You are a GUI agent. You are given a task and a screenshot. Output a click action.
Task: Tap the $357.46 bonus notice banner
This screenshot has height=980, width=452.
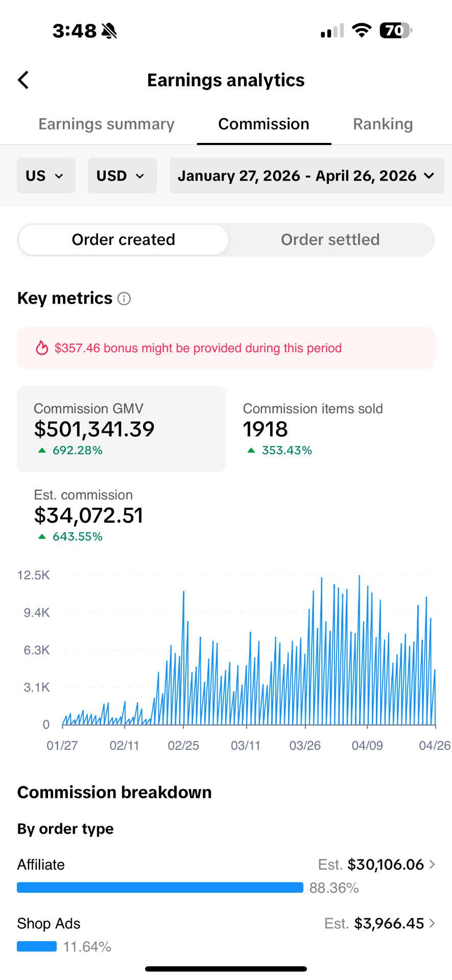coord(226,348)
